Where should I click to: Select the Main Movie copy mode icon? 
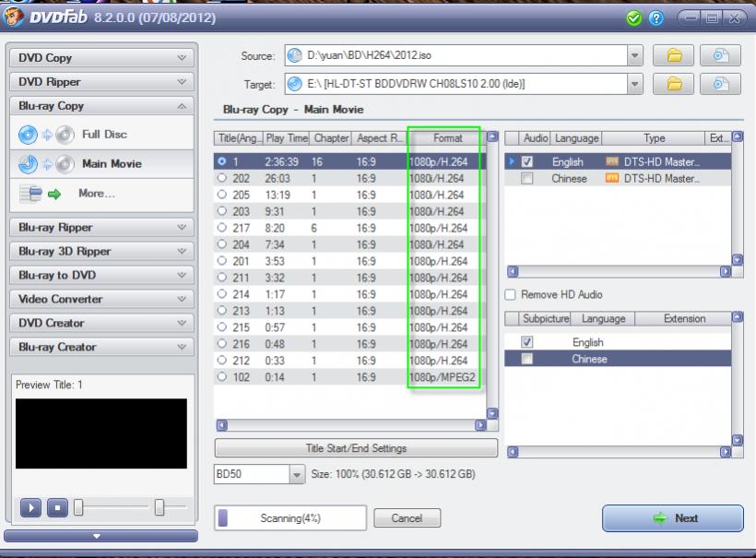(46, 164)
